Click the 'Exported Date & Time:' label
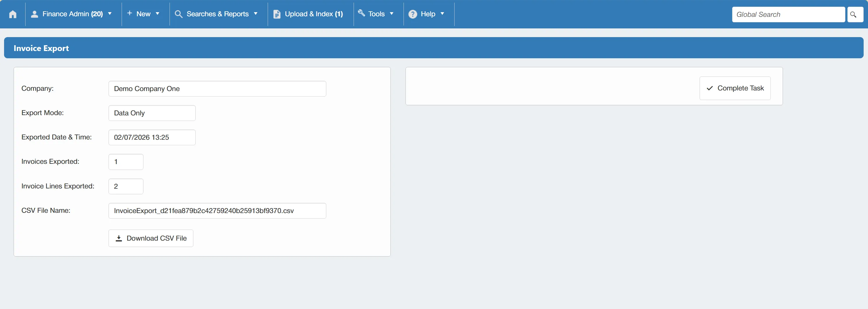This screenshot has width=868, height=309. click(x=57, y=137)
